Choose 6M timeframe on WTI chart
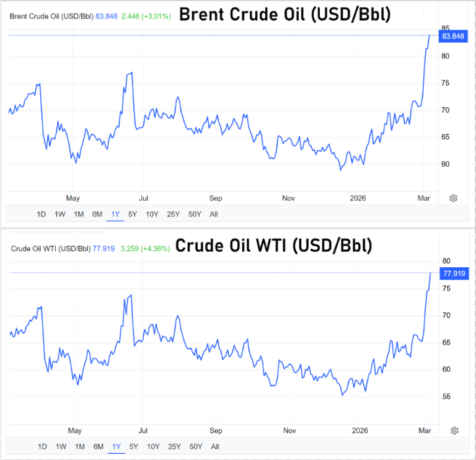This screenshot has height=460, width=476. click(x=98, y=446)
